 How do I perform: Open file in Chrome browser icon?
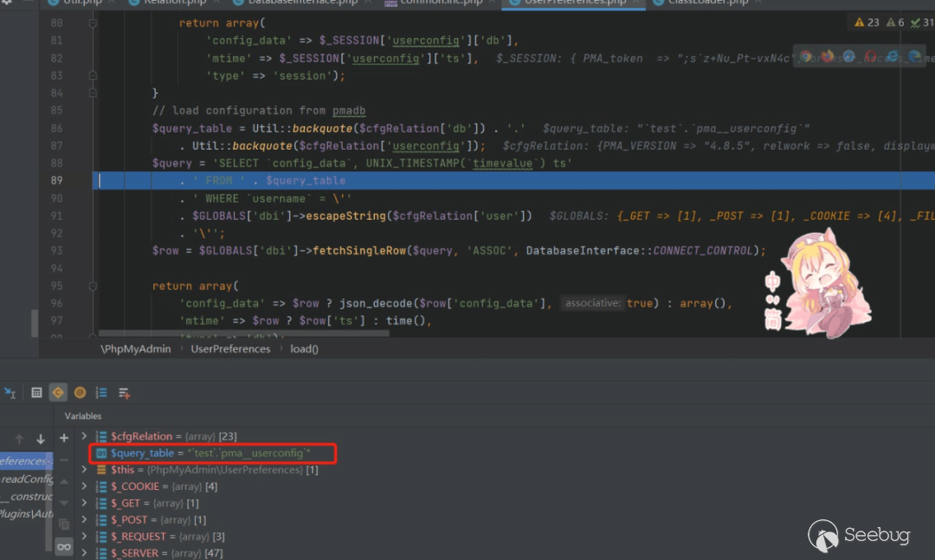click(806, 56)
